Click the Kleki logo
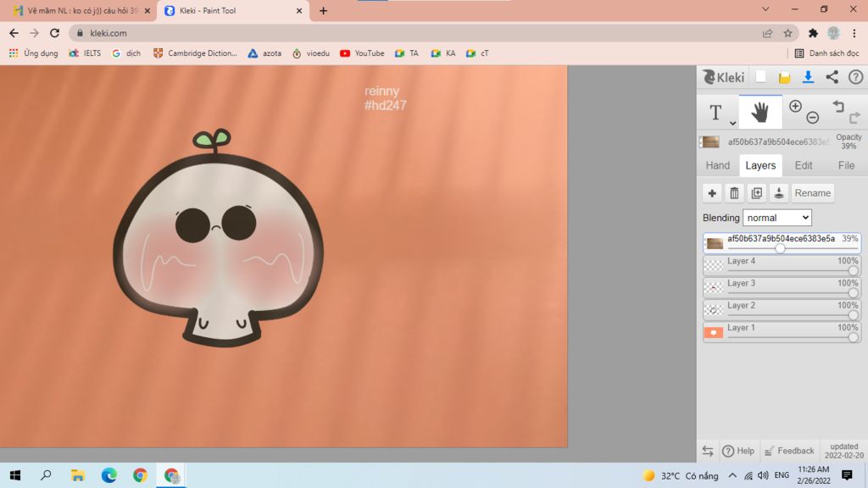 724,77
